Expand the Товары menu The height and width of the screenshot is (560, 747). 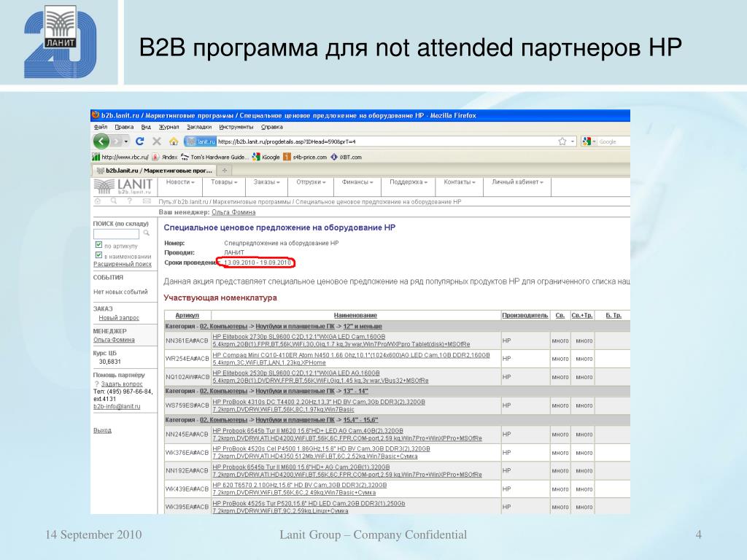pyautogui.click(x=224, y=182)
